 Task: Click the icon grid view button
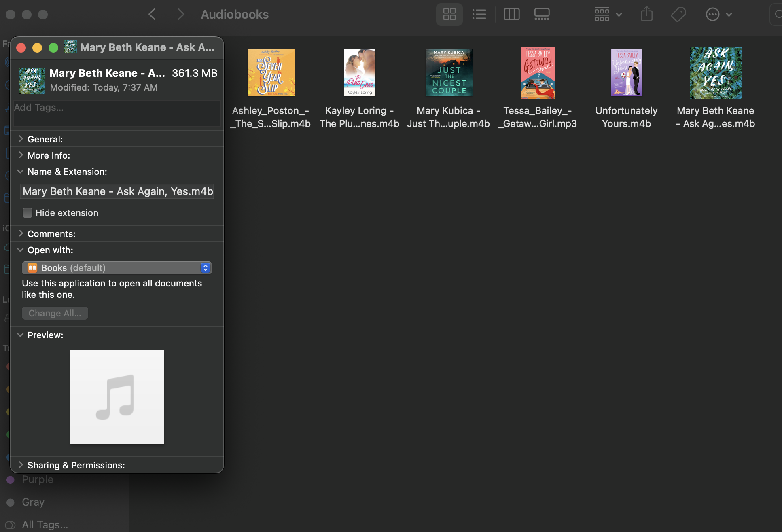(x=449, y=14)
